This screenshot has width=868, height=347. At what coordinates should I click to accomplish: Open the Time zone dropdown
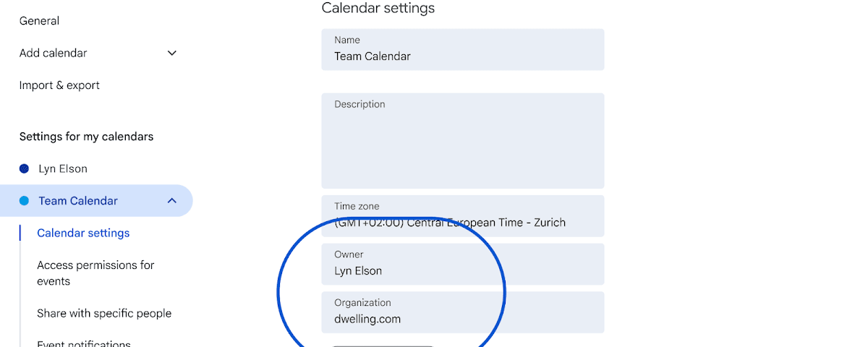coord(462,215)
